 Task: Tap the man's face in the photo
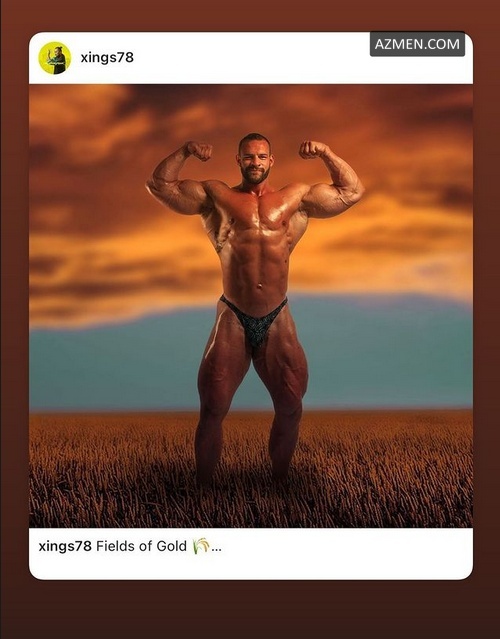pos(254,159)
